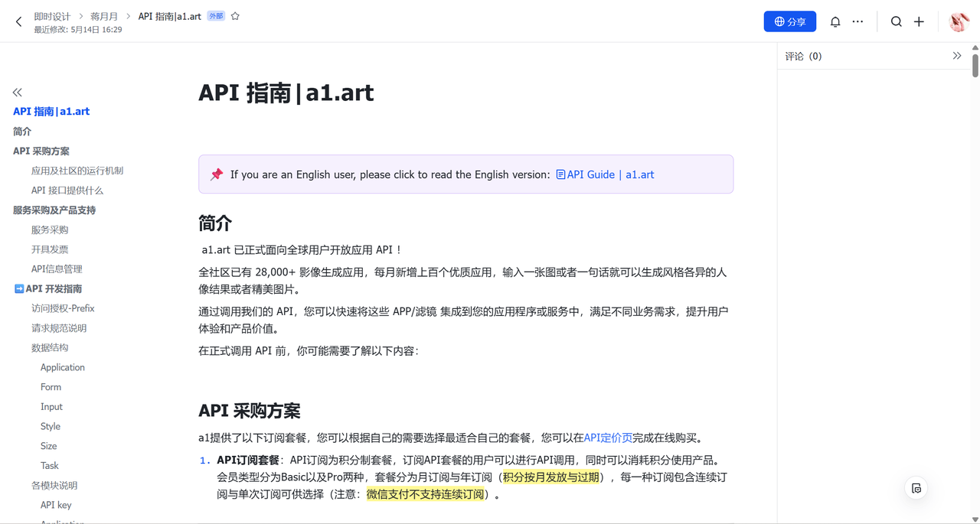Open search magnifier
This screenshot has width=980, height=524.
tap(897, 22)
